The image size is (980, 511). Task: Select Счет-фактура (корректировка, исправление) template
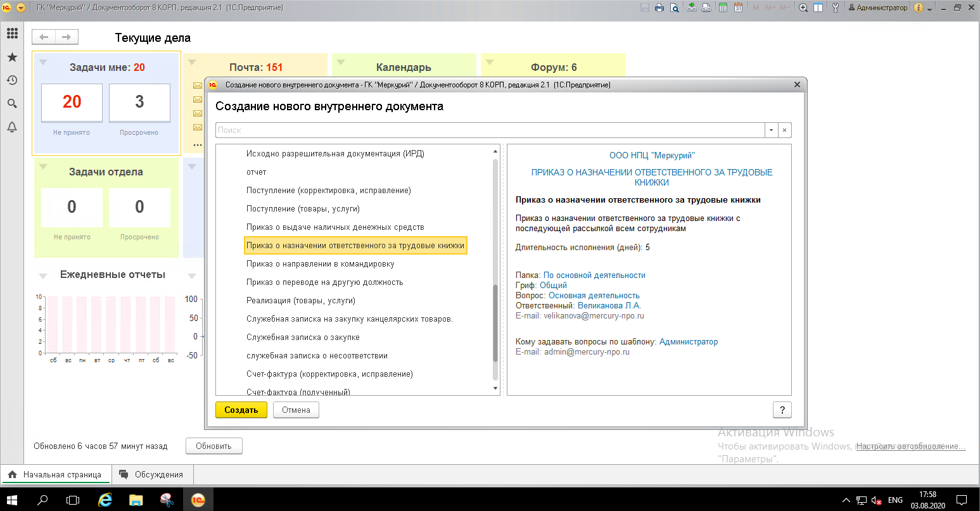329,374
